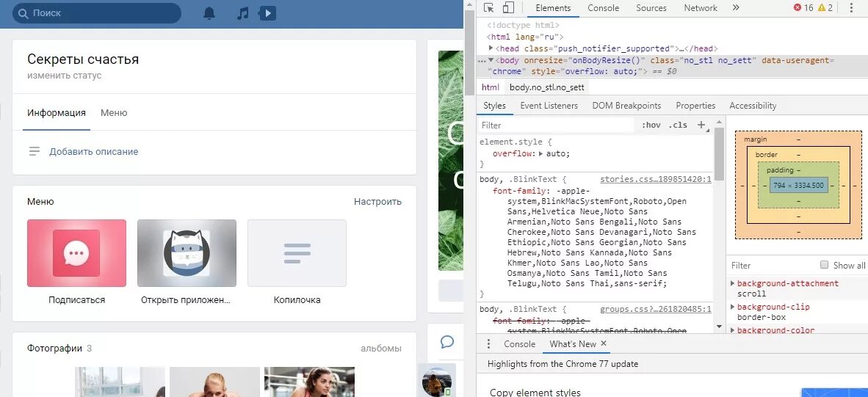This screenshot has width=868, height=397.
Task: Toggle the device toolbar icon
Action: pyautogui.click(x=508, y=8)
